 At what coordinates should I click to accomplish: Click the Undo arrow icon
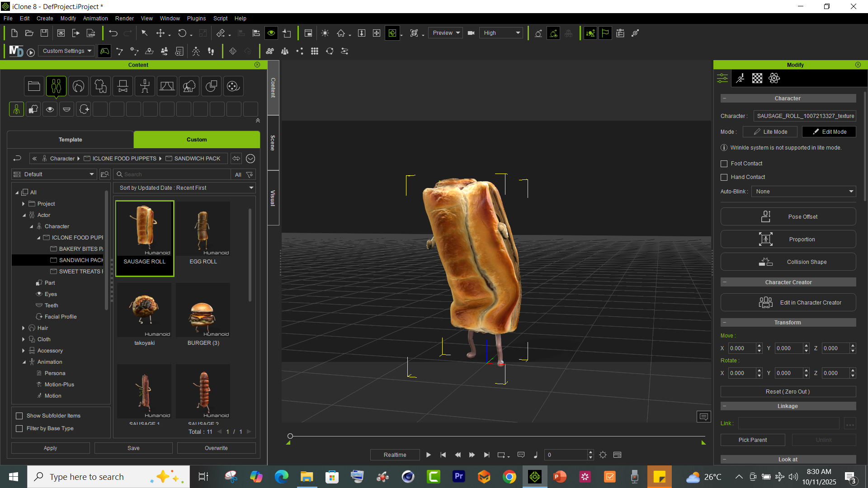pos(113,33)
